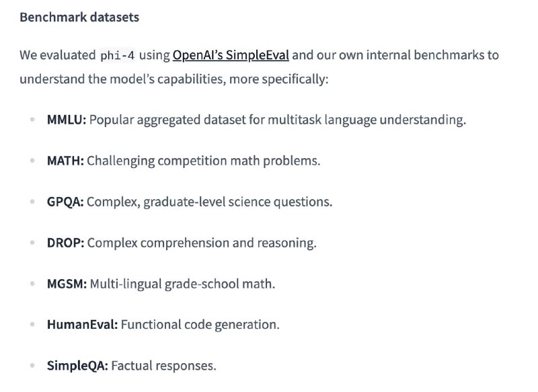Open the OpenAI's SimpleEval link

tap(231, 55)
